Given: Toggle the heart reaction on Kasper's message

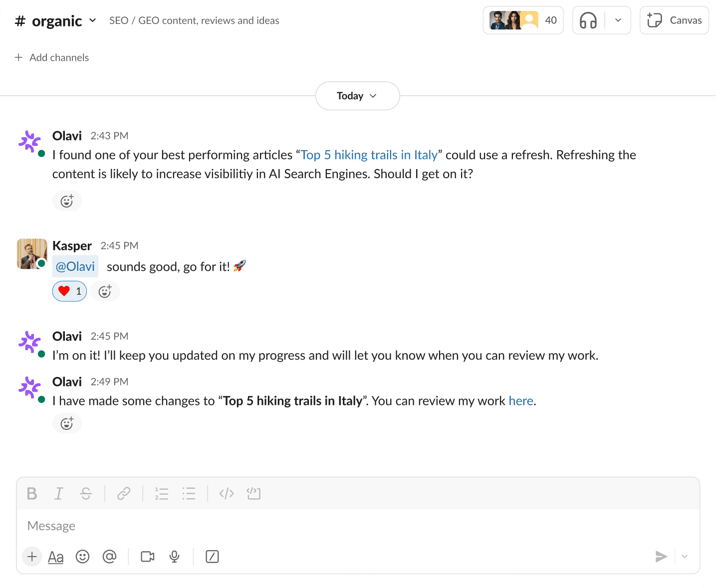Looking at the screenshot, I should (69, 291).
